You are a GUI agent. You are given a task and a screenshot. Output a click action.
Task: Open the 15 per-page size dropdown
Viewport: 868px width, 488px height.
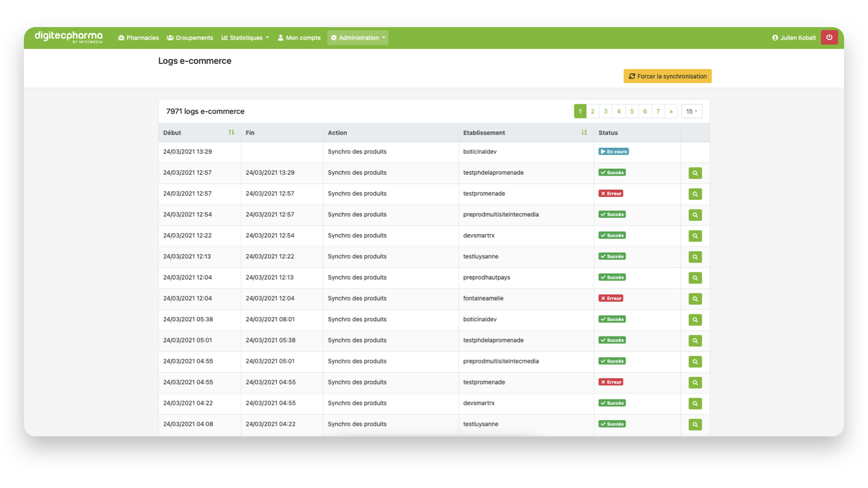pos(691,111)
